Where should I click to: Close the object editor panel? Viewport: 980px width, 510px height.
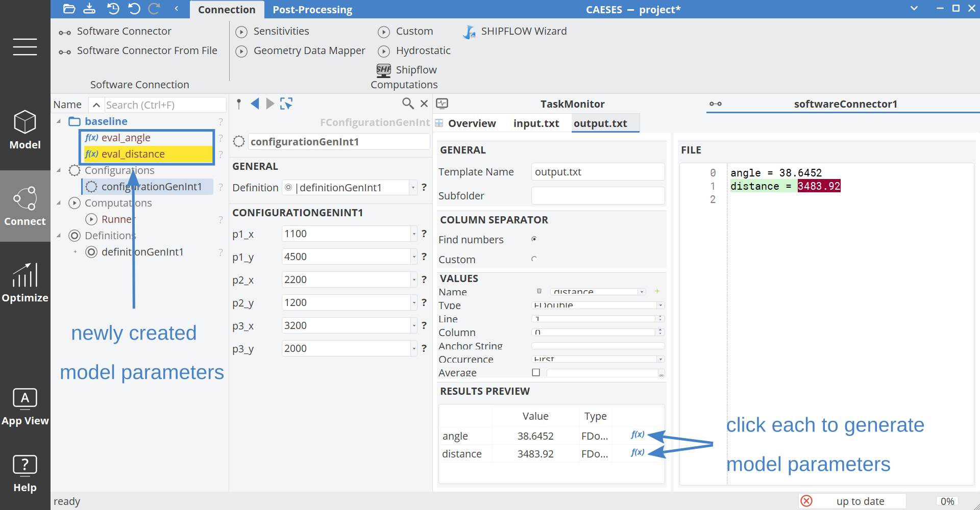pos(424,104)
